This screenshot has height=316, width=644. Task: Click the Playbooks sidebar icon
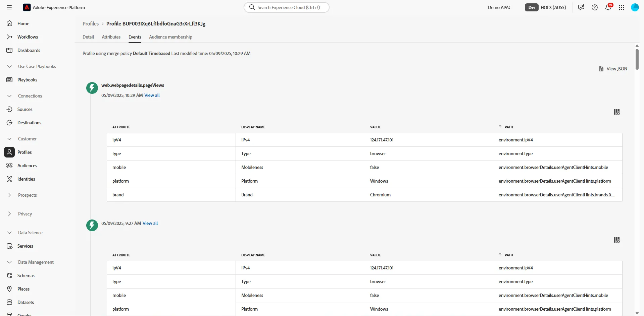(9, 80)
